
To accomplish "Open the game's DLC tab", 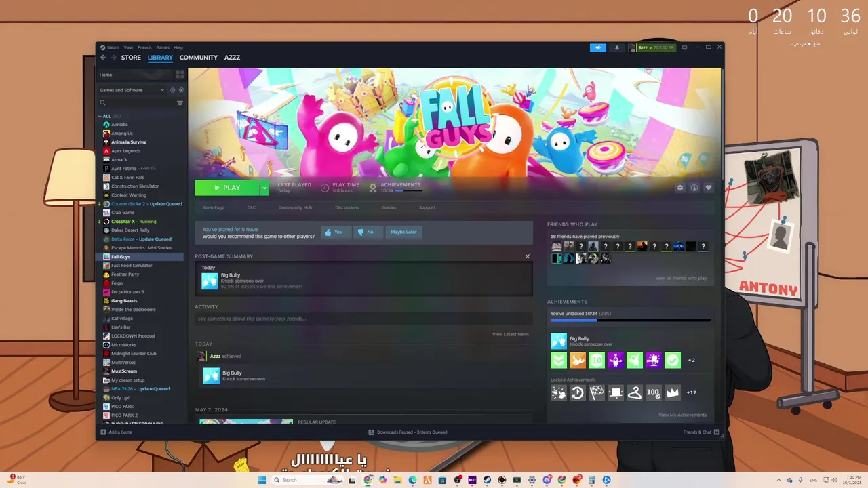I will click(x=251, y=207).
